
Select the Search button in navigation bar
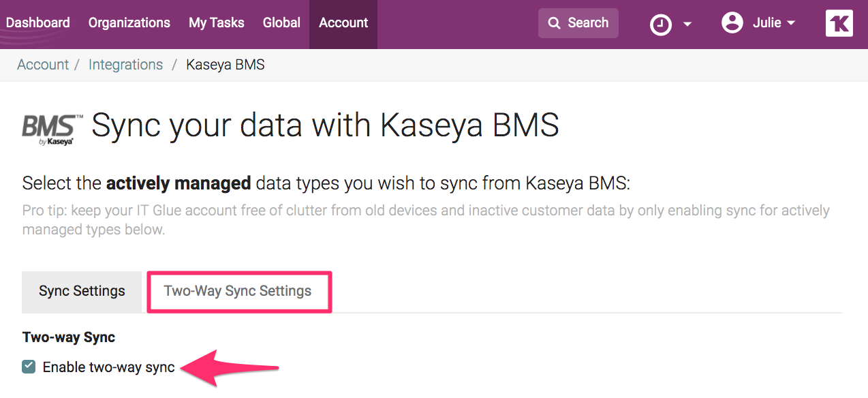(578, 22)
